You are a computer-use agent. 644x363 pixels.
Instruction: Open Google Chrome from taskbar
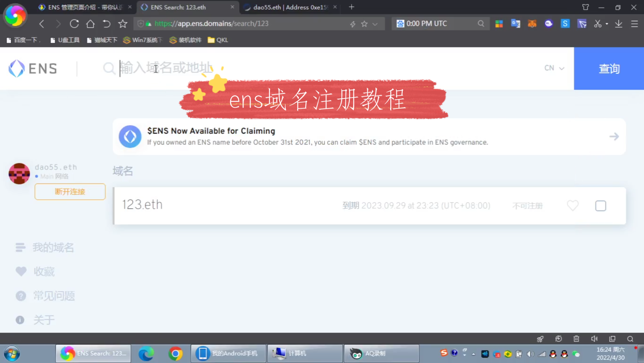pos(175,354)
